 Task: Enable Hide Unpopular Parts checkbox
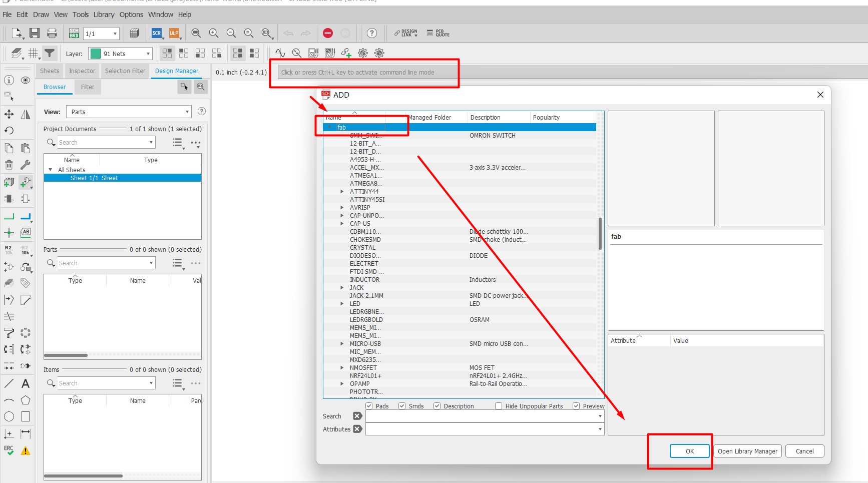coord(499,406)
